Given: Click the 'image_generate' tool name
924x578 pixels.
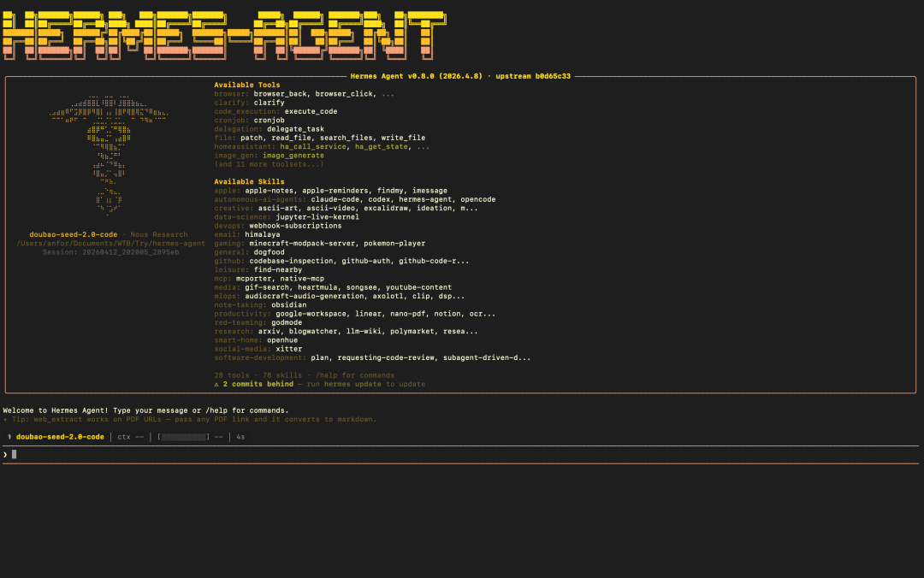Looking at the screenshot, I should [x=293, y=156].
